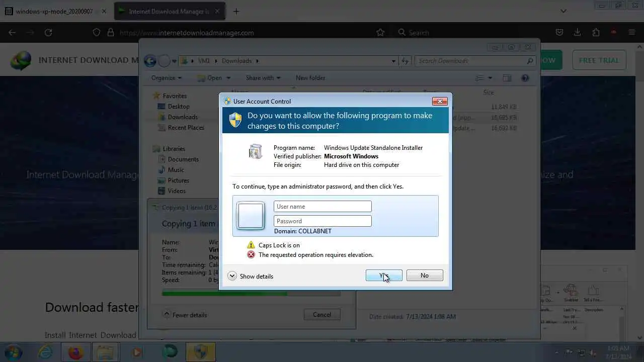Open Share with menu in Explorer
The image size is (644, 362).
(263, 78)
